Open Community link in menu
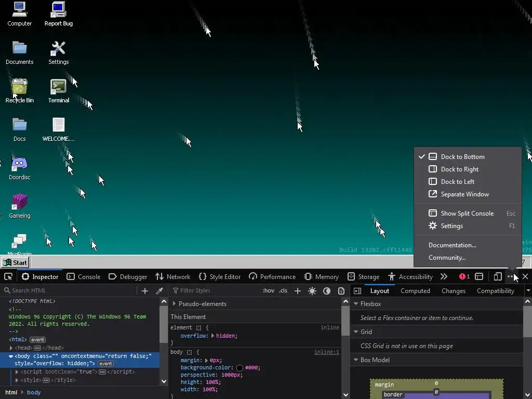The width and height of the screenshot is (532, 399). click(468, 258)
